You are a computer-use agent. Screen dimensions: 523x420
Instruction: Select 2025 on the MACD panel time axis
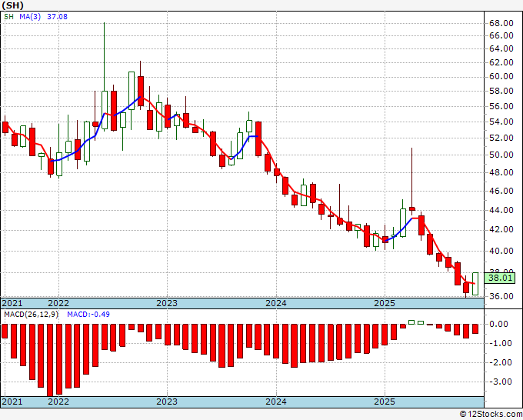[x=385, y=402]
